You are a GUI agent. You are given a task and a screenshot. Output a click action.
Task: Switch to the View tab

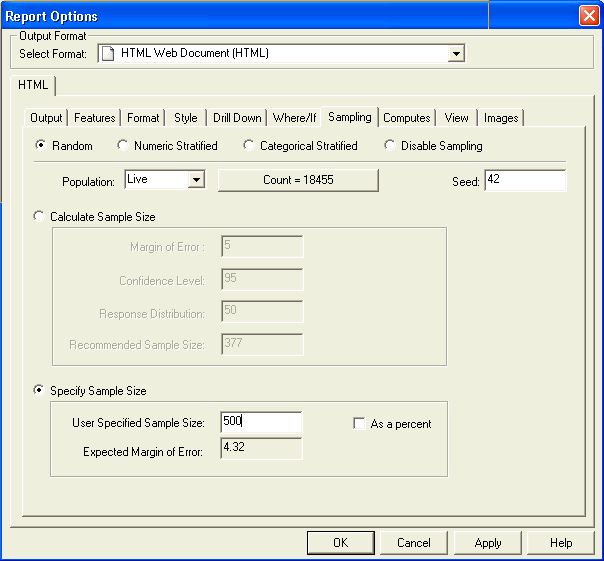[x=456, y=118]
